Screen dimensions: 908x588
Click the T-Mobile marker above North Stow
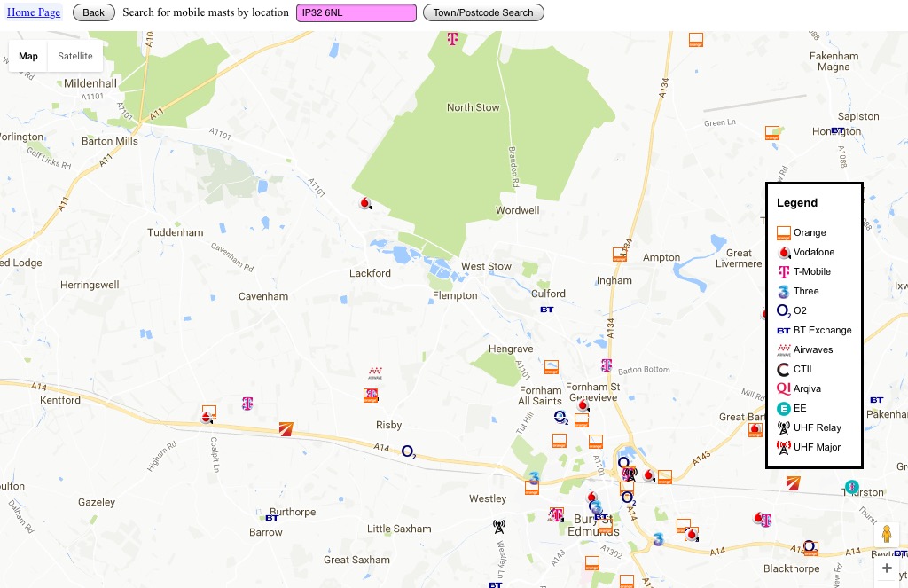pos(451,40)
